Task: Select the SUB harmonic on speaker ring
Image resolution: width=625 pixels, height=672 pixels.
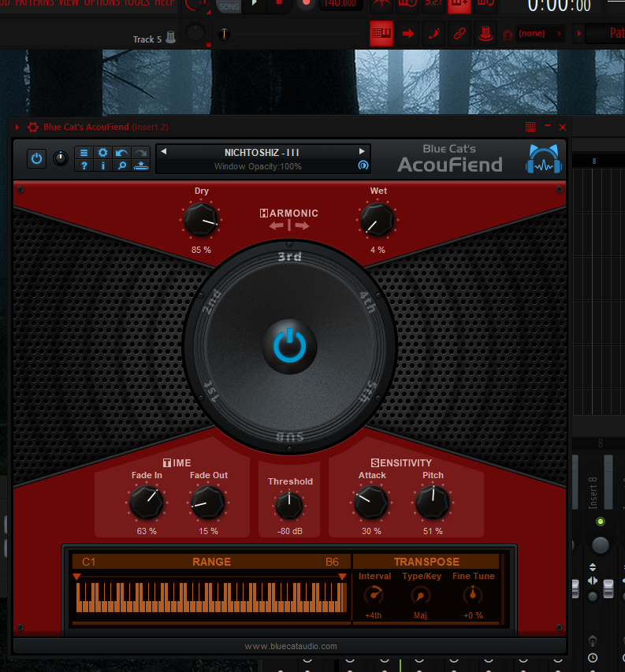Action: click(290, 436)
